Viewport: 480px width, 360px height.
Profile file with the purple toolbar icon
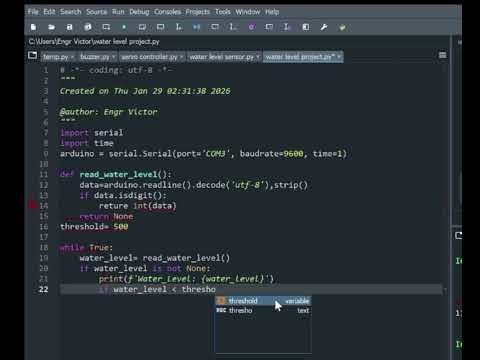[x=251, y=27]
